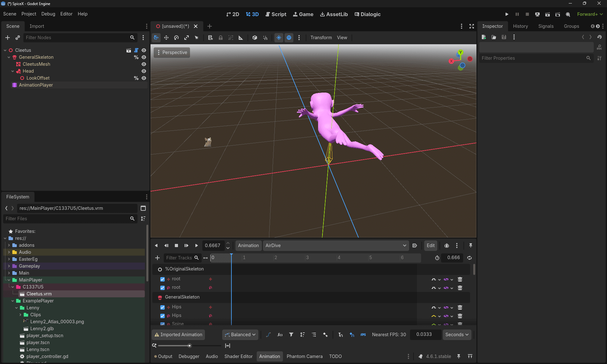Collapse the GeneralSkeleton node
This screenshot has height=364, width=607.
[x=9, y=57]
